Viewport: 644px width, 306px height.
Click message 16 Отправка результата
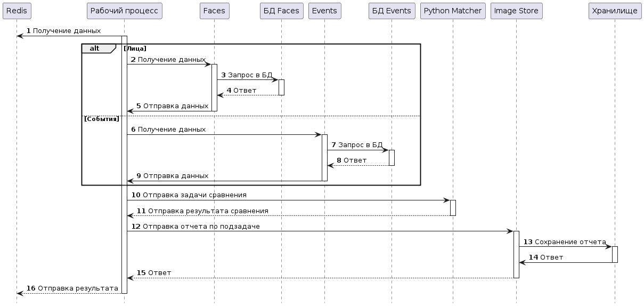(x=72, y=288)
